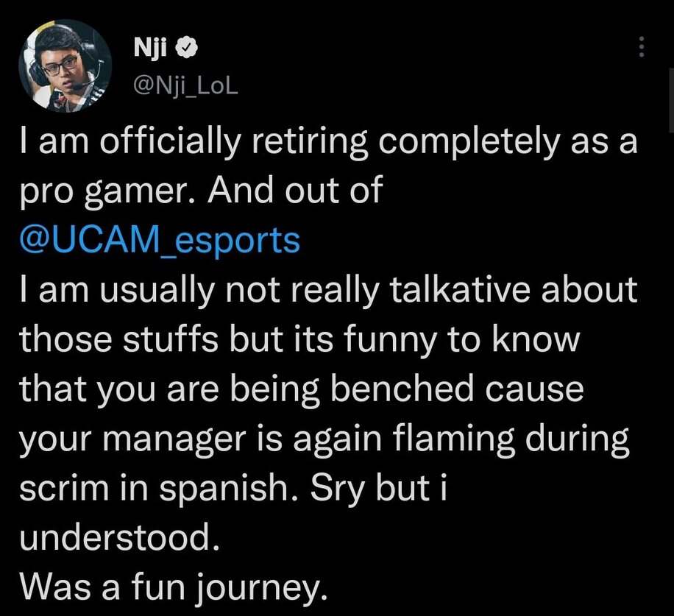Click the blue verified badge beside Nji
The width and height of the screenshot is (674, 616).
[x=186, y=48]
